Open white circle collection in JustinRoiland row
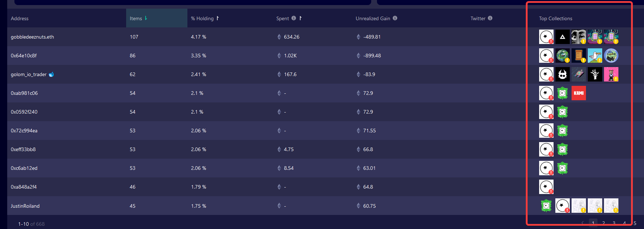The height and width of the screenshot is (229, 644). click(x=562, y=206)
